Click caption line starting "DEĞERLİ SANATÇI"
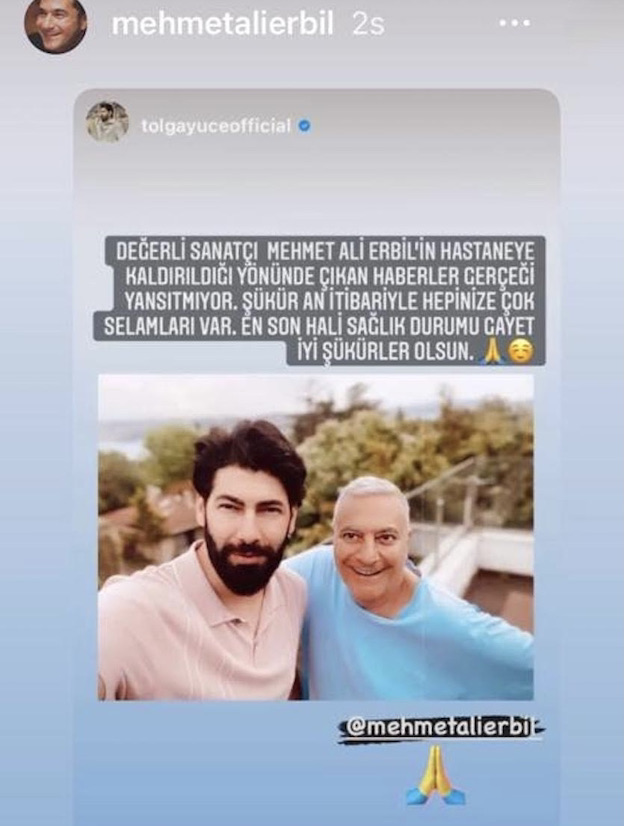624x826 pixels. tap(325, 250)
